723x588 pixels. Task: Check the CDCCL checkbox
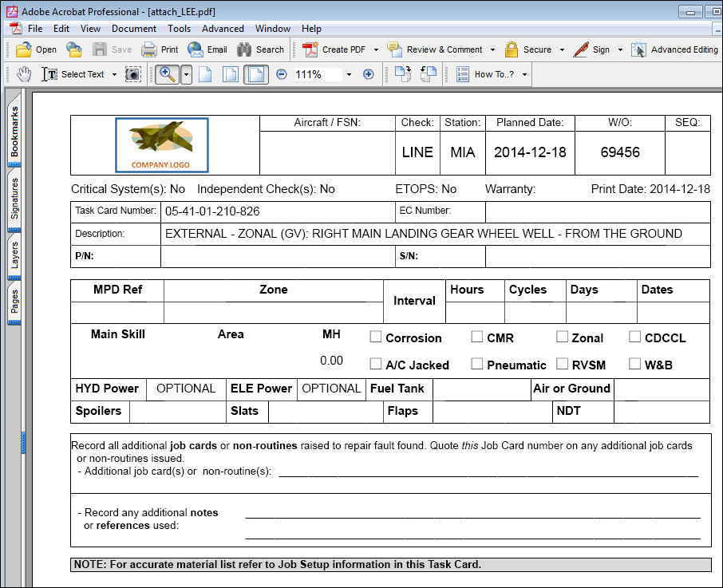[x=635, y=337]
